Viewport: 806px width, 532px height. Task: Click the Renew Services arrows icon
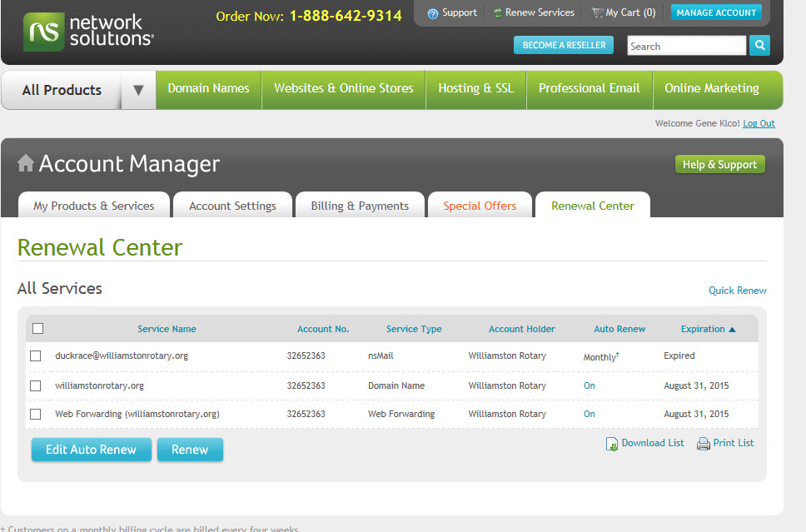pos(498,12)
